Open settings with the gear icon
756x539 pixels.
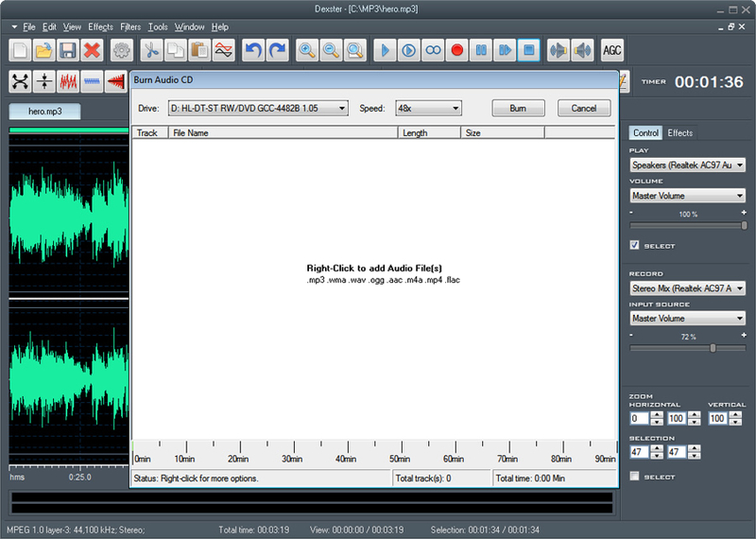click(122, 50)
